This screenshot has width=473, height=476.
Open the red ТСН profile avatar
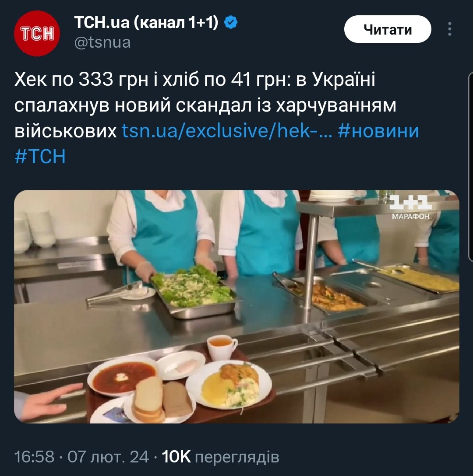tap(37, 33)
